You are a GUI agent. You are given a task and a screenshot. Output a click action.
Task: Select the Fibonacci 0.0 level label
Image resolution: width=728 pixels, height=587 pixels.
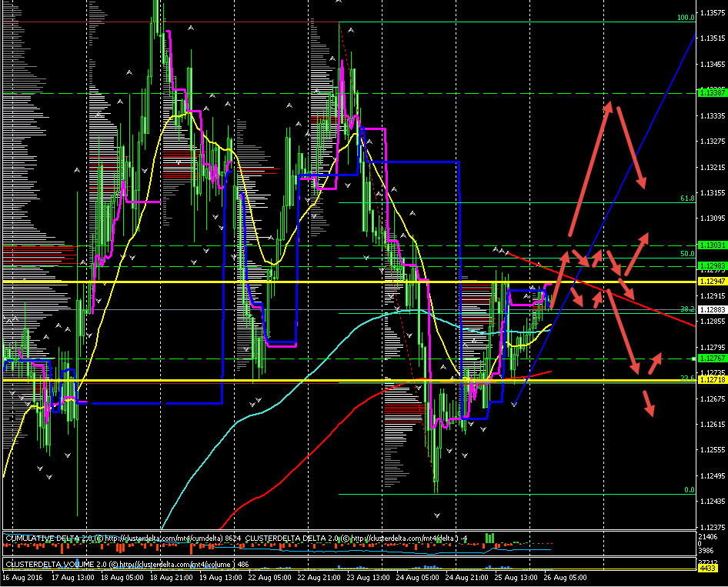coord(690,489)
